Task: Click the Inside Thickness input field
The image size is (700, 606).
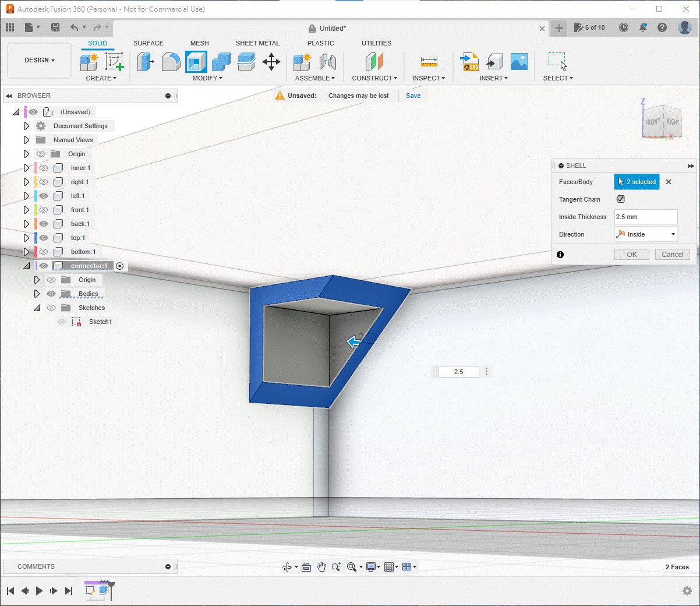Action: coord(645,217)
